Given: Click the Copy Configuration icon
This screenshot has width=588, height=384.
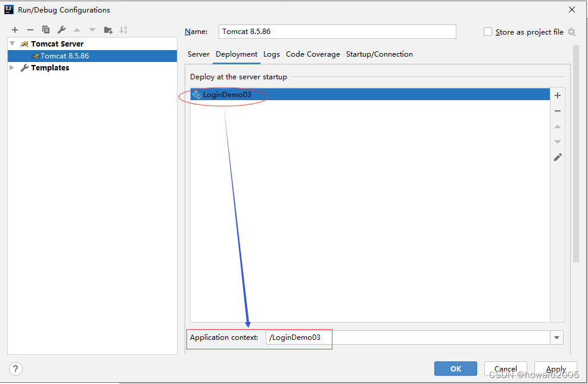Looking at the screenshot, I should pyautogui.click(x=45, y=29).
